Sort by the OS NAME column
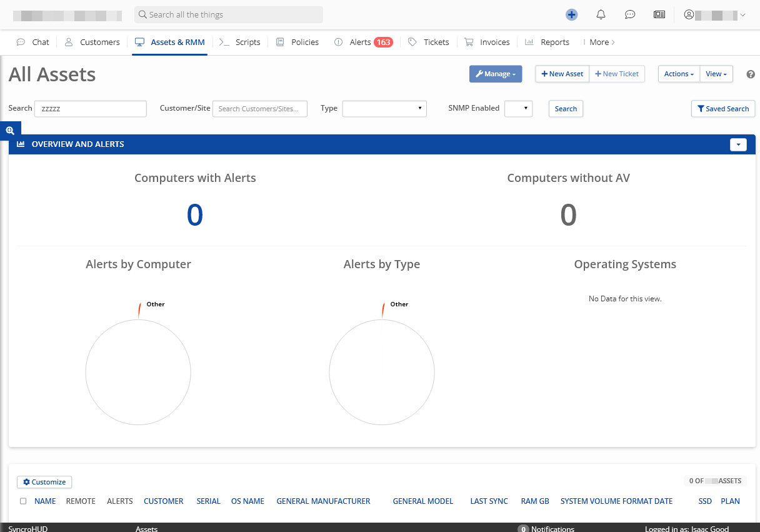Screen dimensions: 760x532 click(247, 501)
